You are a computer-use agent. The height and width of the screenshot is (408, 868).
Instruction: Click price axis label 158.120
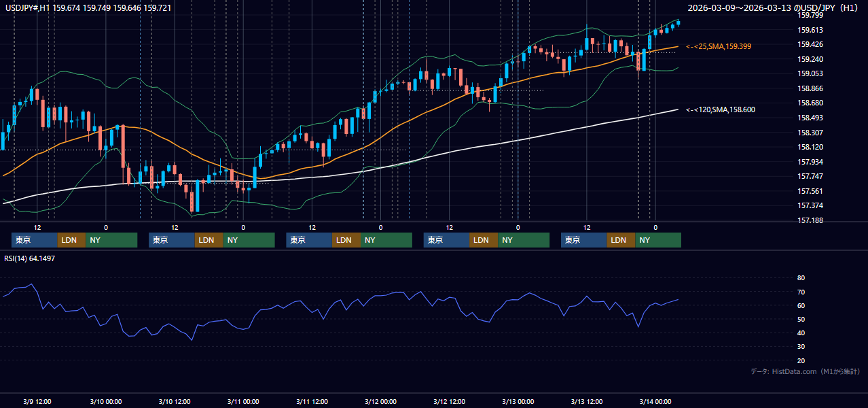point(810,147)
